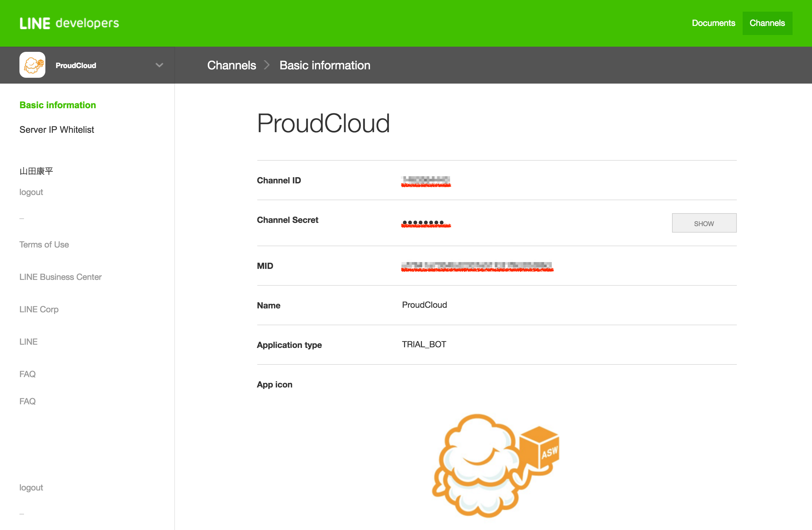Click the blurred MID value

click(476, 265)
